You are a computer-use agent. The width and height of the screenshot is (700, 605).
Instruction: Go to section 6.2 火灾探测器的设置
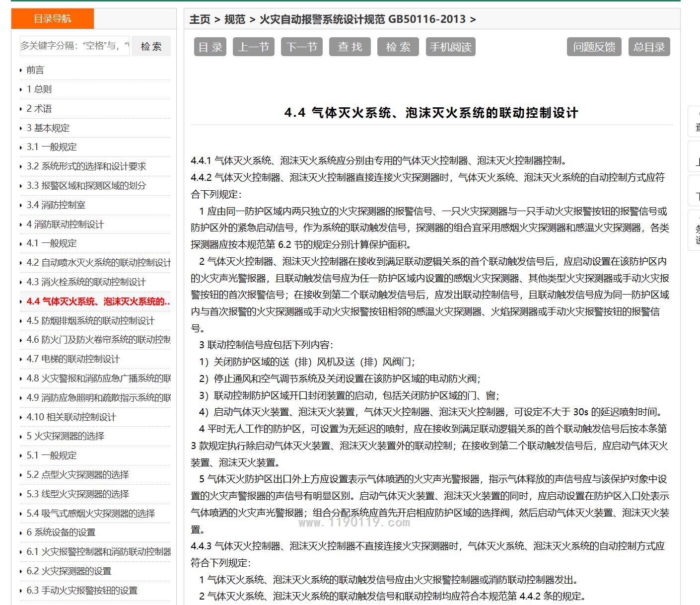coord(69,571)
